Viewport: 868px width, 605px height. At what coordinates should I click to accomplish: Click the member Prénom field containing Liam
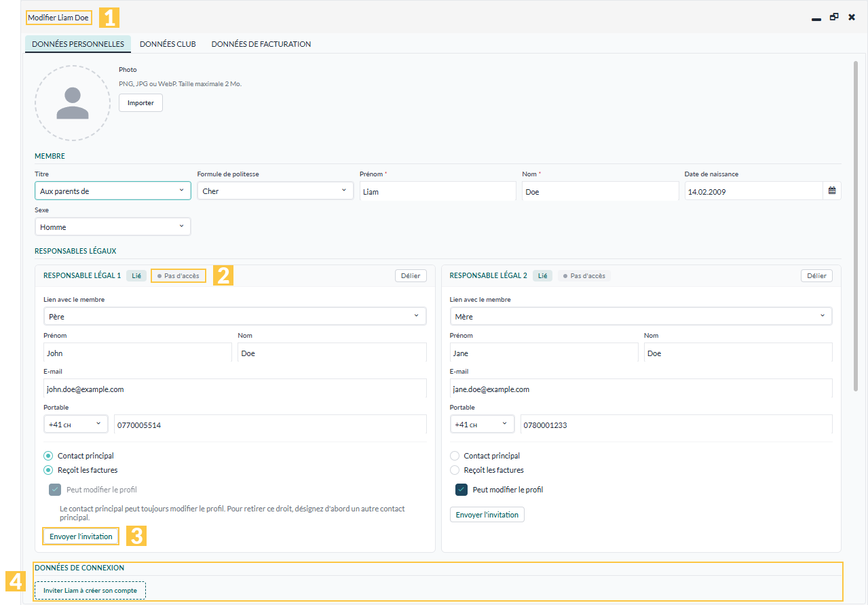pyautogui.click(x=438, y=192)
